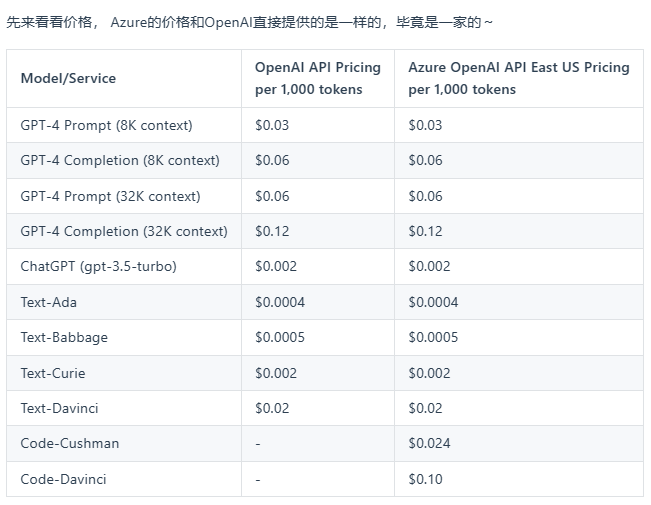Viewport: 651px width, 505px height.
Task: Click the GPT-4 Completion (32K context) cell
Action: pos(124,231)
